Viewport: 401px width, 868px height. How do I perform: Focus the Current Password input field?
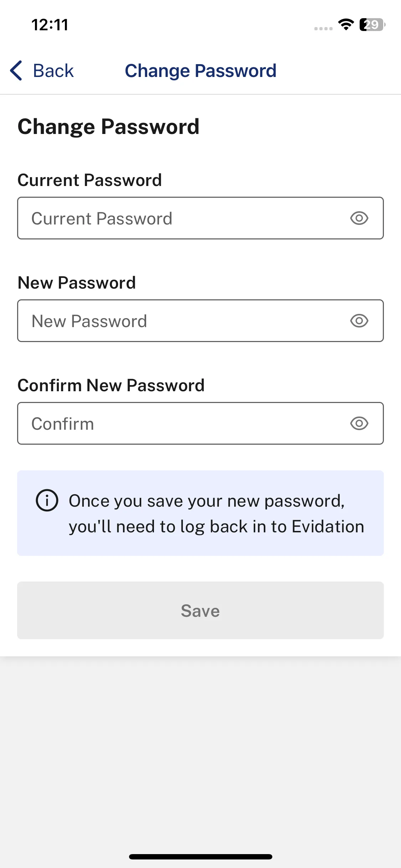click(x=200, y=218)
